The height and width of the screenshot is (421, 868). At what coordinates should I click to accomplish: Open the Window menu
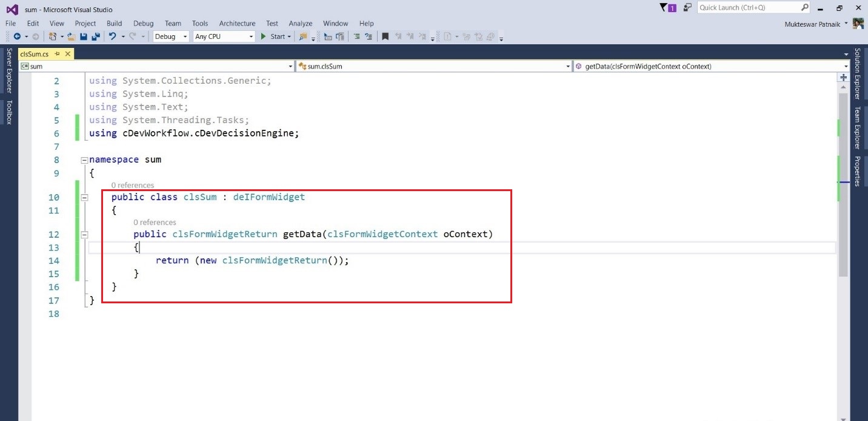[336, 24]
